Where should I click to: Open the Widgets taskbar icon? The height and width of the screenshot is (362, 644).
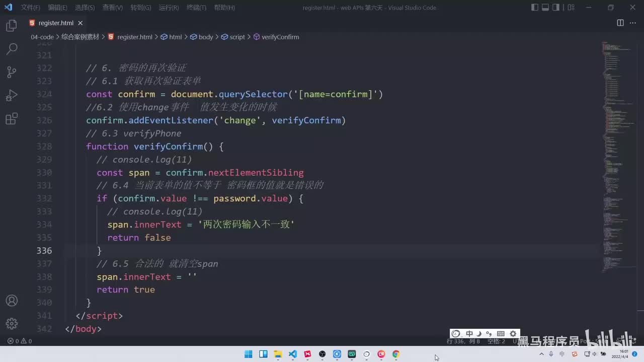pyautogui.click(x=263, y=354)
